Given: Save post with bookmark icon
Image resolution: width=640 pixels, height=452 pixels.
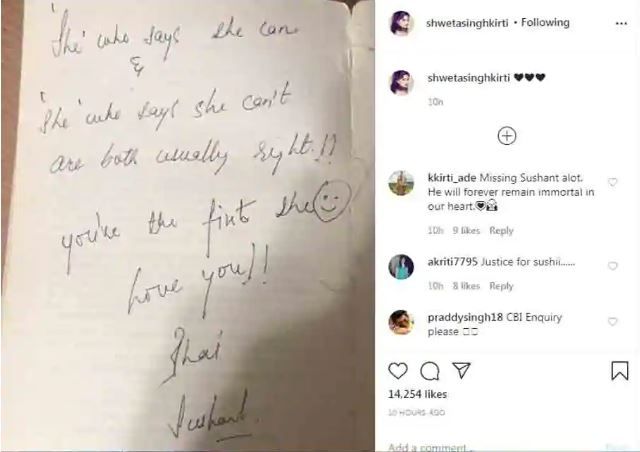Looking at the screenshot, I should pos(620,370).
